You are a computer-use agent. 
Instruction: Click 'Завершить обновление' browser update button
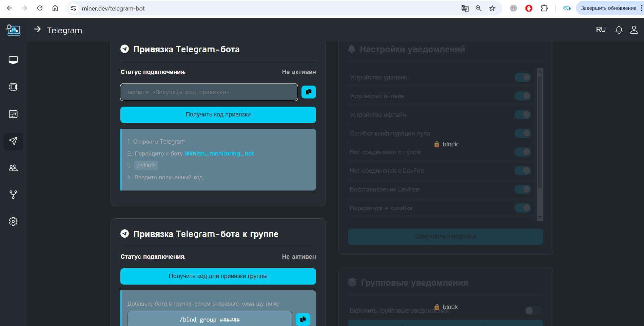(608, 8)
